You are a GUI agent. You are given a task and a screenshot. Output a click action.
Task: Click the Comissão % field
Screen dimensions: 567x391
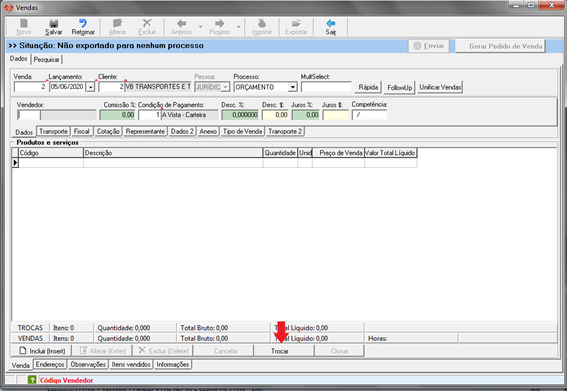tap(117, 115)
